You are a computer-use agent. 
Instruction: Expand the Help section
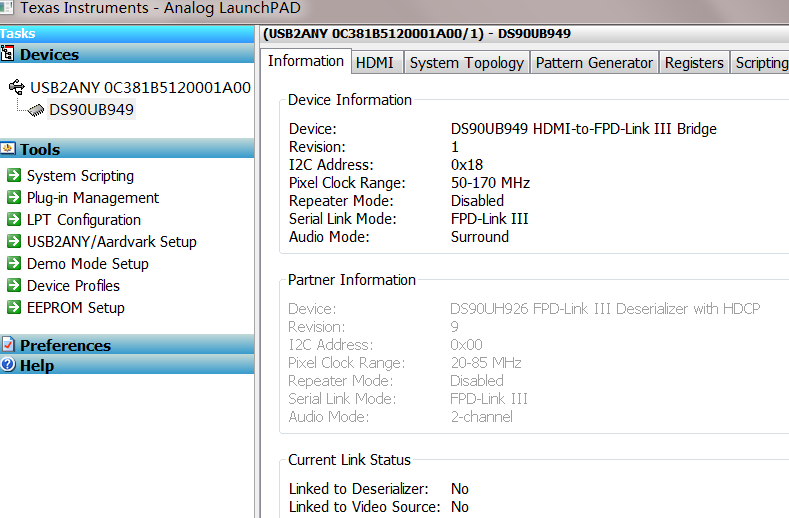coord(127,364)
